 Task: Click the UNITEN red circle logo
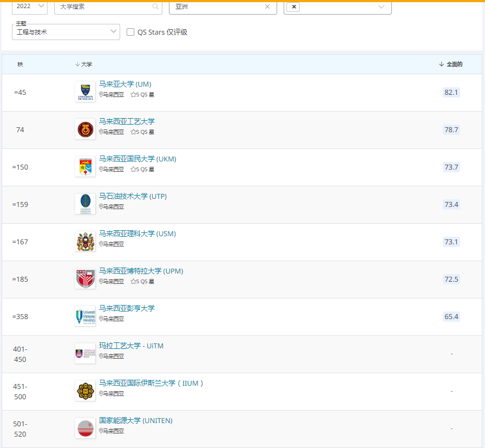tap(85, 428)
